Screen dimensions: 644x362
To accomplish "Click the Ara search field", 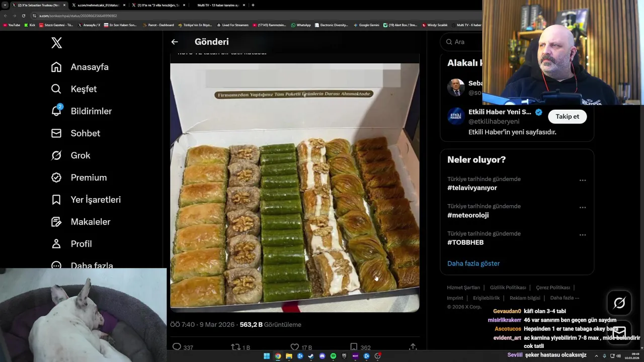I will click(x=461, y=42).
